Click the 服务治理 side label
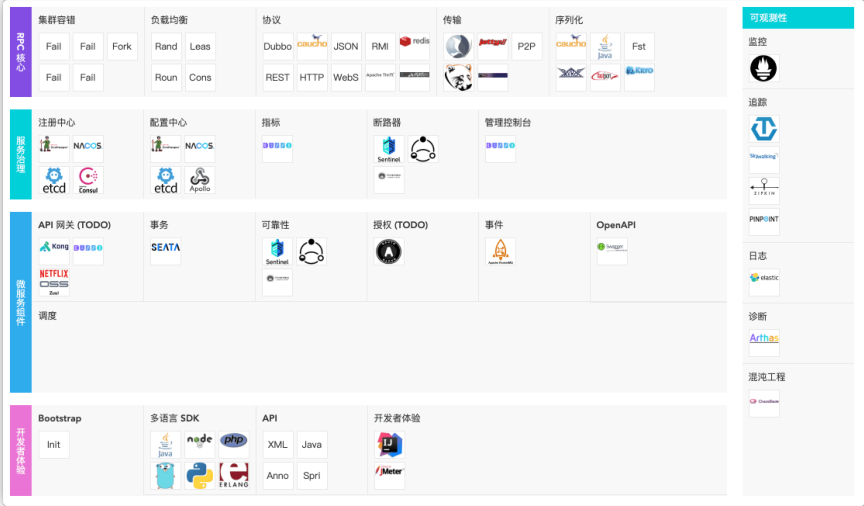 21,155
